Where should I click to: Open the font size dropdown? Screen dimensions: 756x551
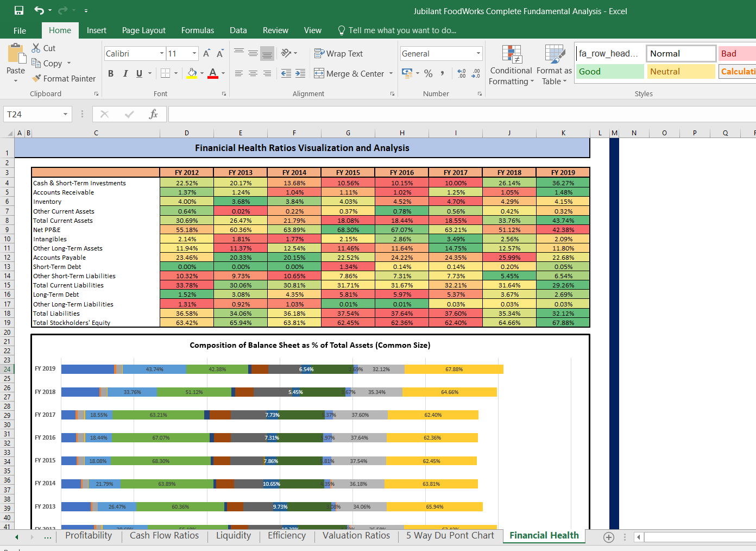click(194, 53)
